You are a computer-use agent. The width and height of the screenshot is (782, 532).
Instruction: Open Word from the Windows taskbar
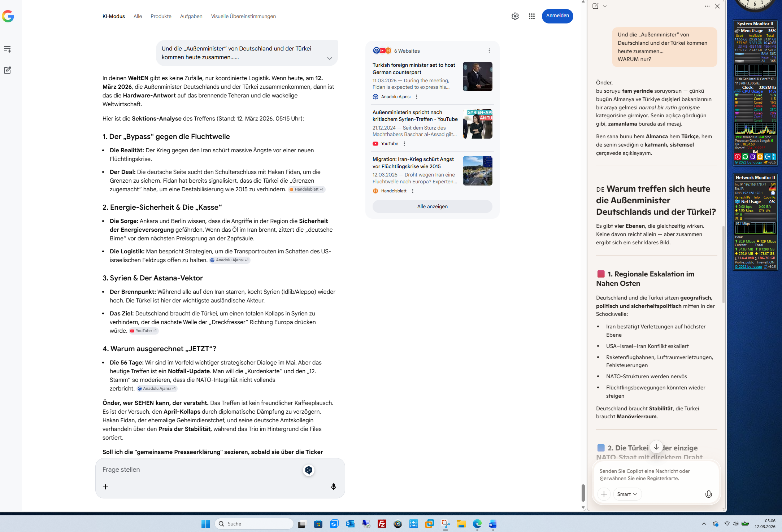pos(493,524)
